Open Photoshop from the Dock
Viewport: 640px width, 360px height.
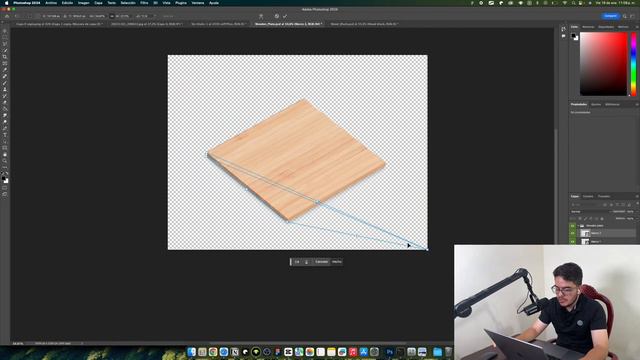coord(389,351)
